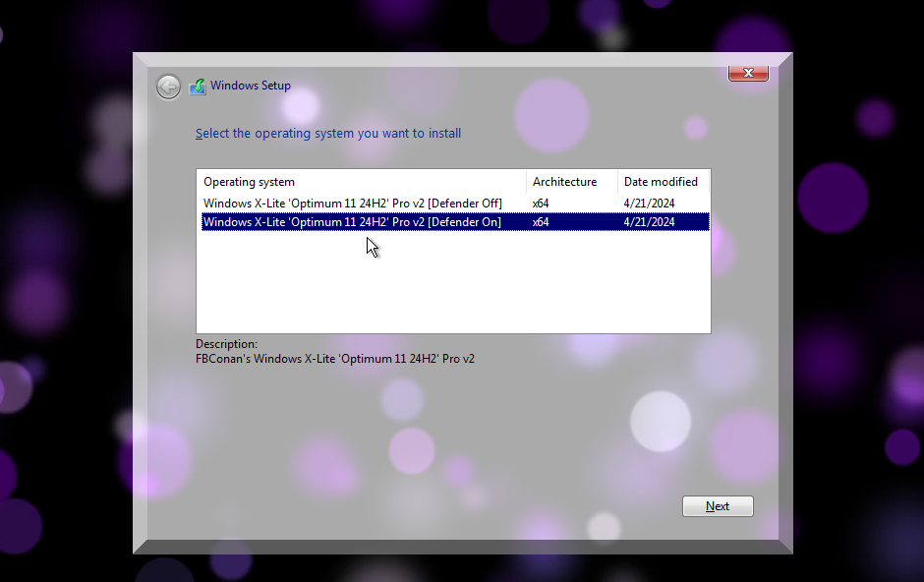Image resolution: width=924 pixels, height=582 pixels.
Task: Click x64 in the Defender On row
Action: pos(541,222)
